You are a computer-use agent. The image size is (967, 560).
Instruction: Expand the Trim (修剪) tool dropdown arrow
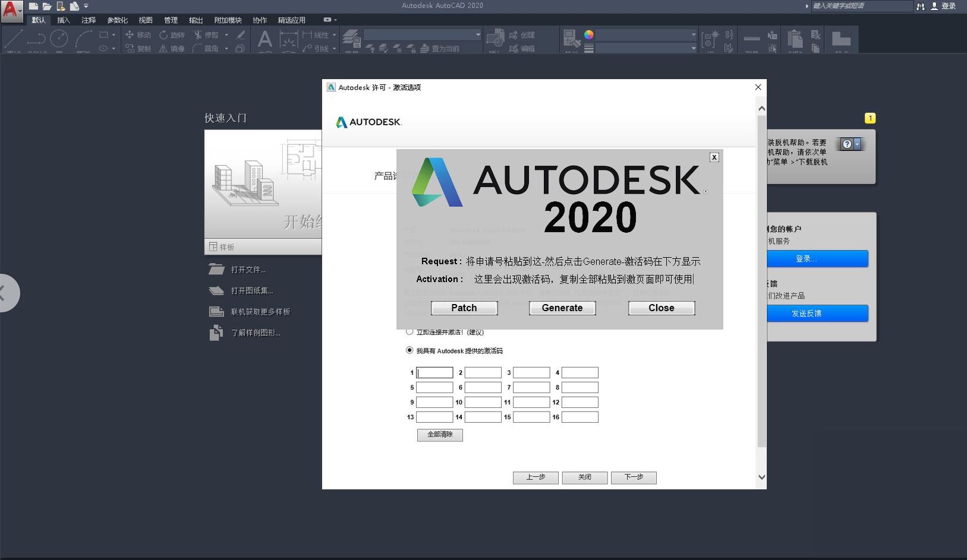coord(226,35)
